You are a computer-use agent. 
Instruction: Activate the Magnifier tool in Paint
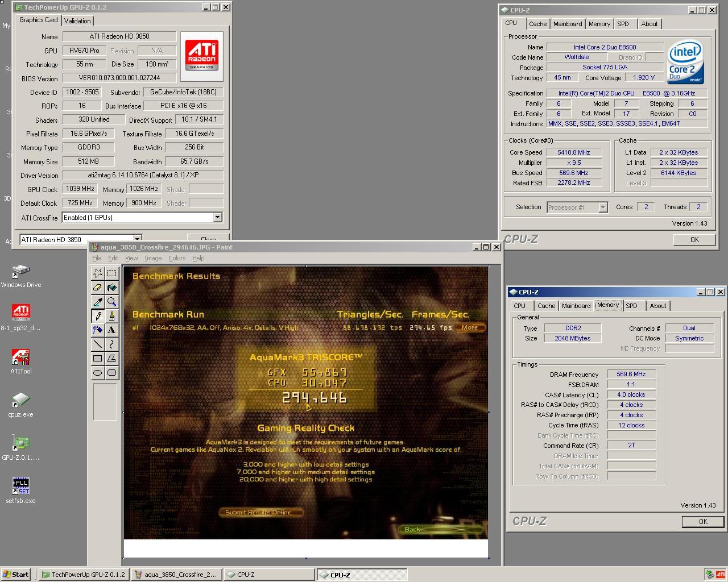pyautogui.click(x=112, y=301)
